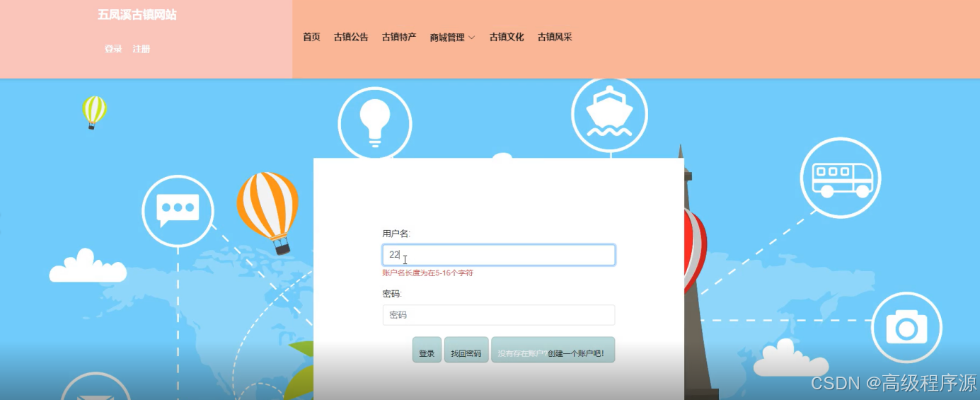Click the 注册 link in the header
The height and width of the screenshot is (400, 980).
click(x=141, y=49)
